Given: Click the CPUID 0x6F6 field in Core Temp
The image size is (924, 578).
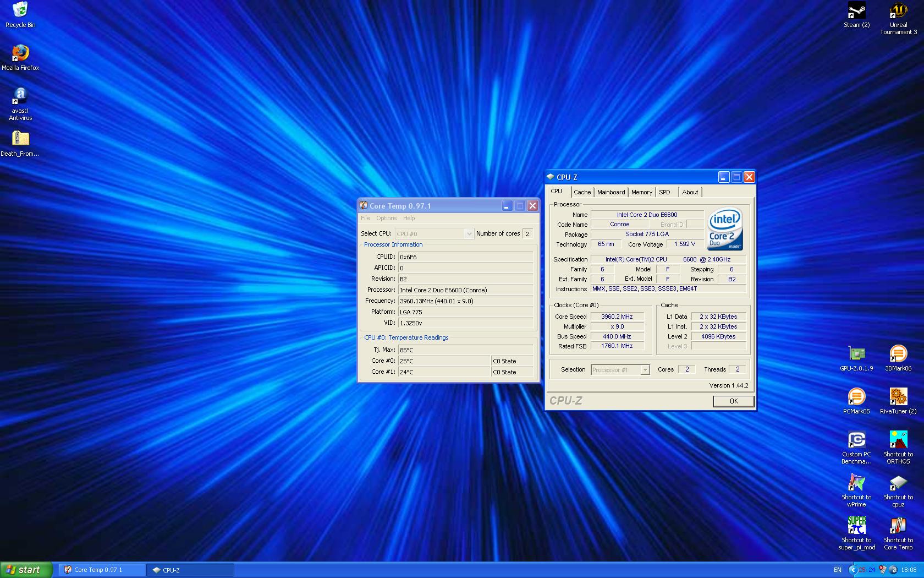Looking at the screenshot, I should 465,257.
